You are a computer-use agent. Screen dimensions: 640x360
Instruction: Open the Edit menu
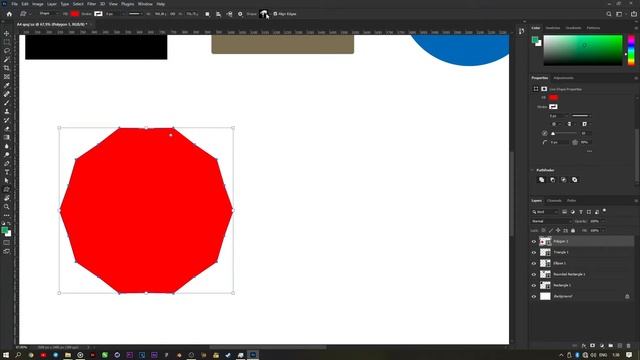pyautogui.click(x=25, y=4)
